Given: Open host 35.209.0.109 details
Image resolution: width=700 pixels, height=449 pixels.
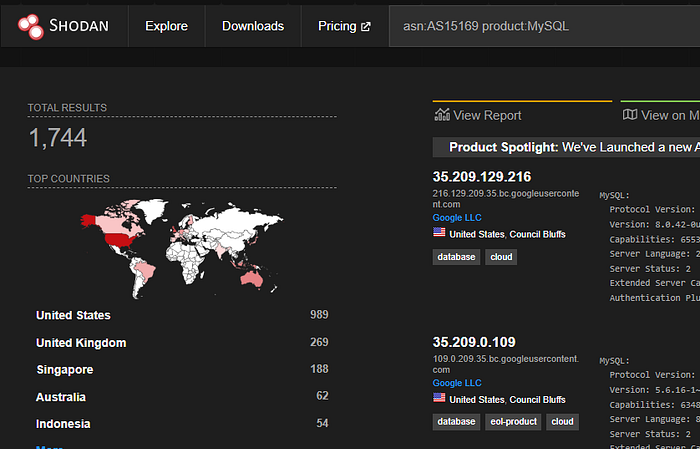Looking at the screenshot, I should [474, 342].
